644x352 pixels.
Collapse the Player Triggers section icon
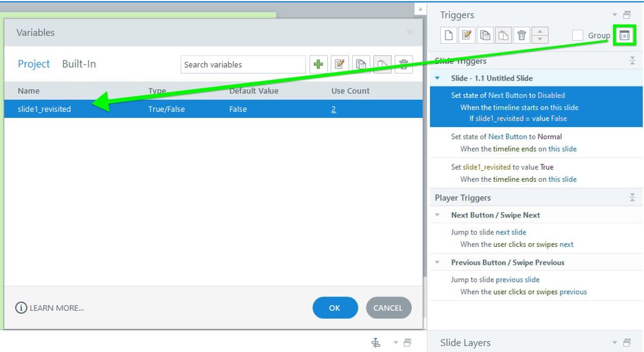[632, 197]
